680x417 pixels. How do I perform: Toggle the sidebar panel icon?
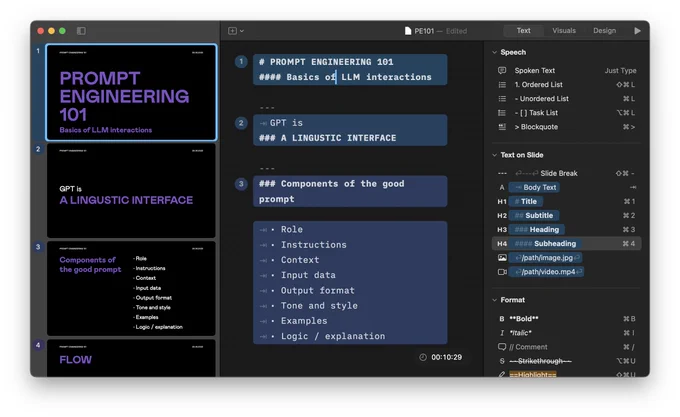pos(81,31)
